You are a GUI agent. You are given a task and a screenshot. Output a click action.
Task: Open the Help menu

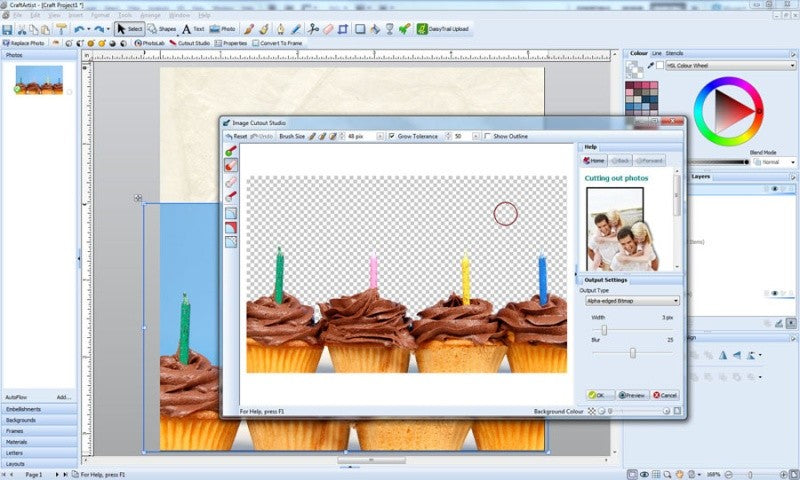[205, 15]
